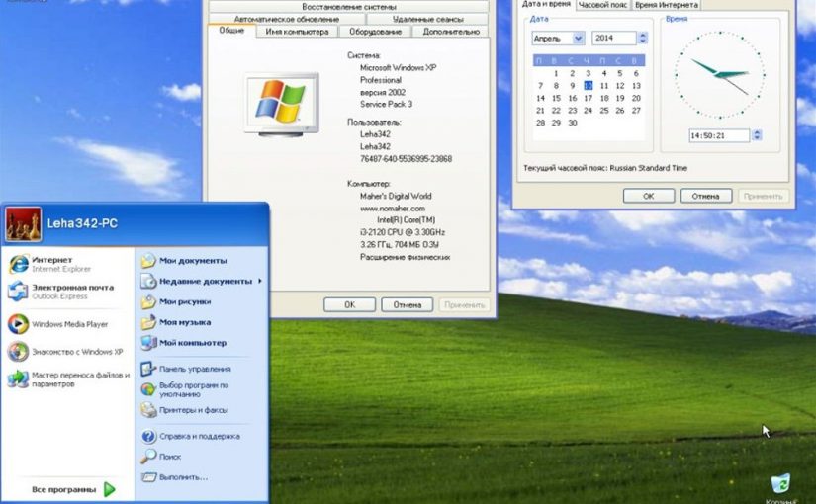This screenshot has width=816, height=504.
Task: Click the Service Pack 3 text
Action: 386,104
